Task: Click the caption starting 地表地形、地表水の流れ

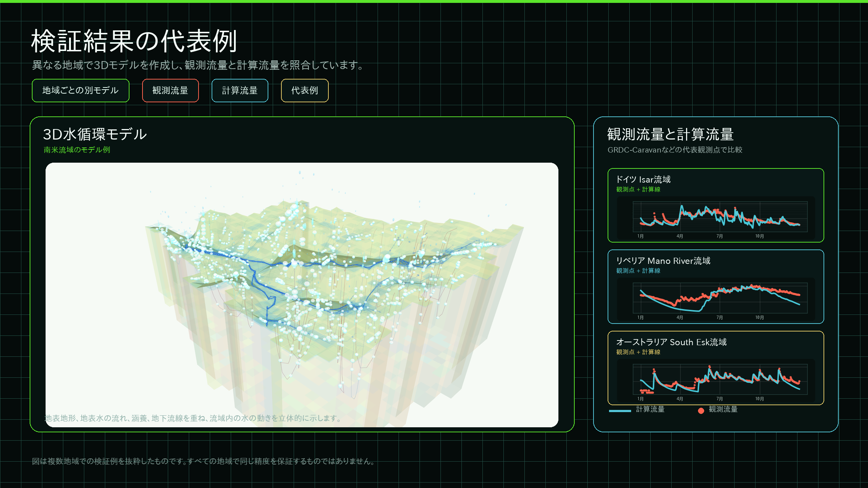Action: click(193, 418)
